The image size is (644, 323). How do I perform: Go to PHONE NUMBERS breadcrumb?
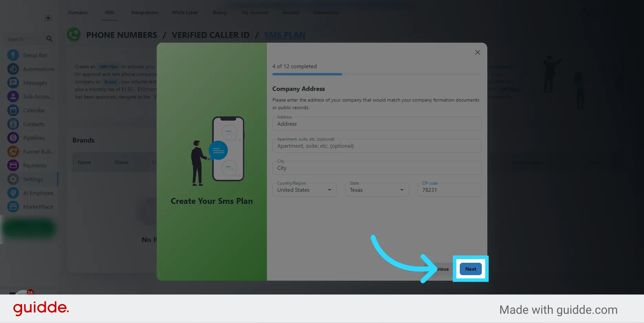(122, 35)
